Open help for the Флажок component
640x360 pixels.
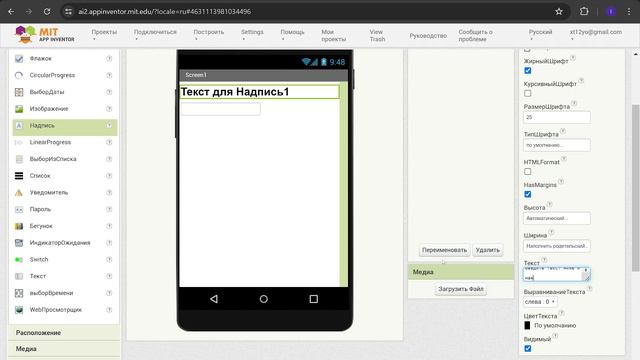[109, 59]
